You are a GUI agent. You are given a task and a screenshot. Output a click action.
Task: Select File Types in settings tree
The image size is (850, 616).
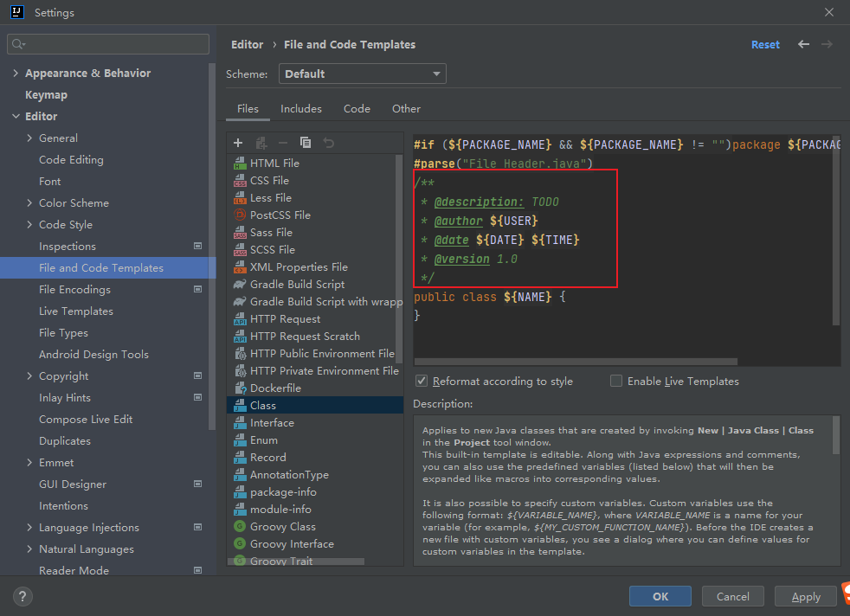[x=63, y=332]
